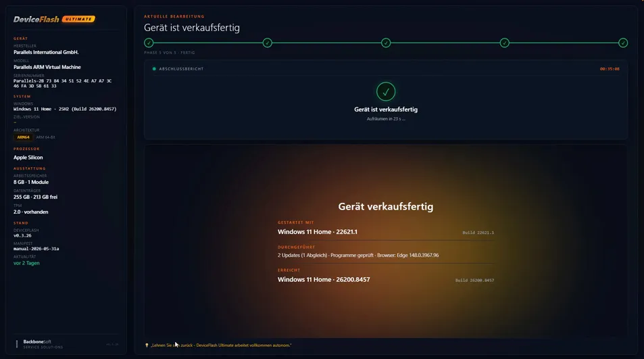The height and width of the screenshot is (359, 644).
Task: Click 'Build 26200.8457' label in the summary
Action: pos(474,280)
